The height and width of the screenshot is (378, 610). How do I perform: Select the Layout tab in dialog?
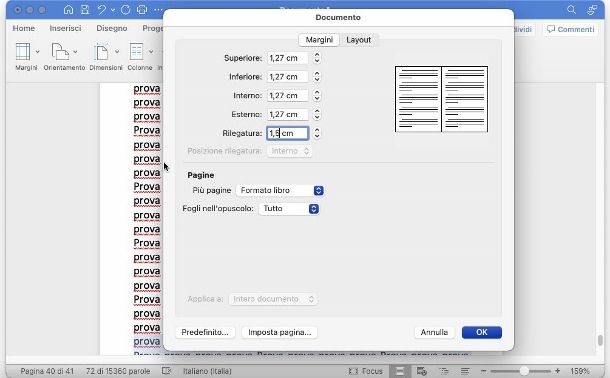(x=358, y=40)
